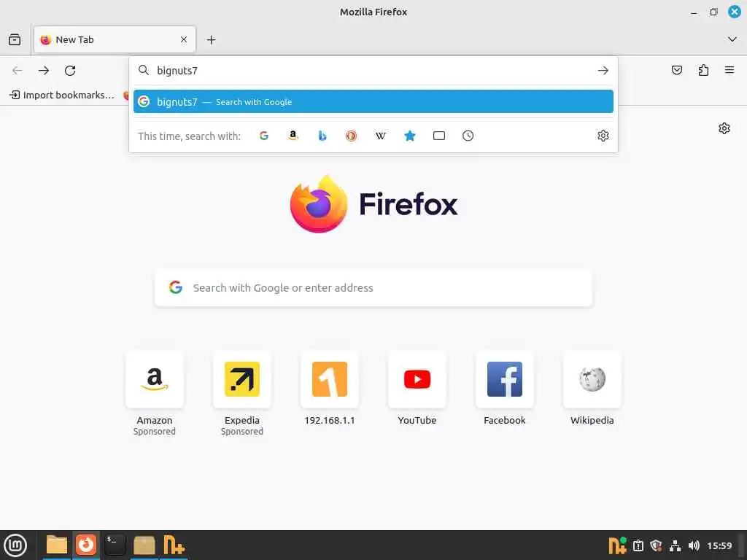Image resolution: width=747 pixels, height=560 pixels.
Task: Open the Files folder in taskbar
Action: coord(57,545)
